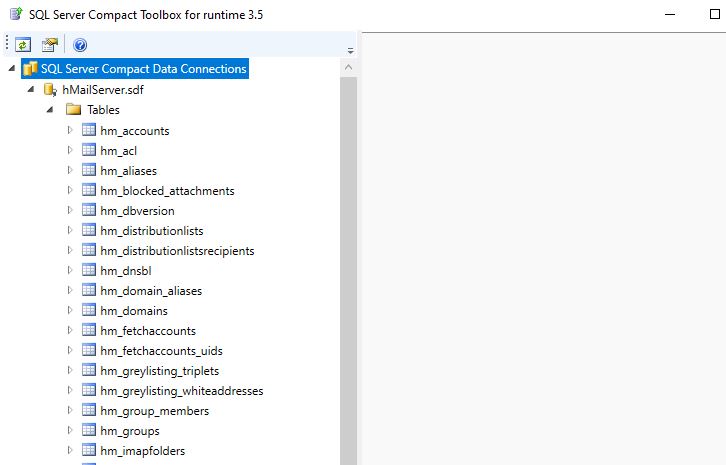This screenshot has height=465, width=726.
Task: Select the hm_dnsbl label
Action: [x=126, y=270]
